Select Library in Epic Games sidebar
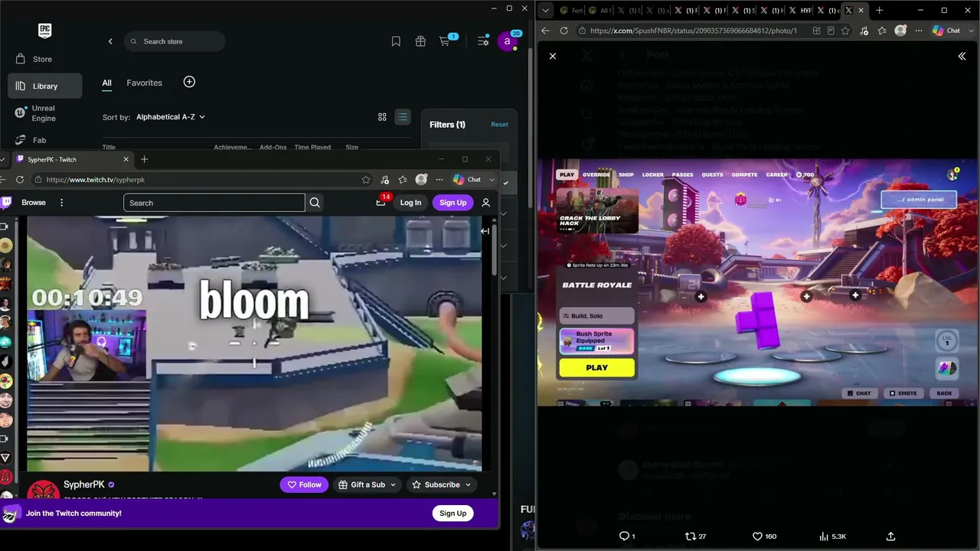The height and width of the screenshot is (551, 980). tap(44, 86)
